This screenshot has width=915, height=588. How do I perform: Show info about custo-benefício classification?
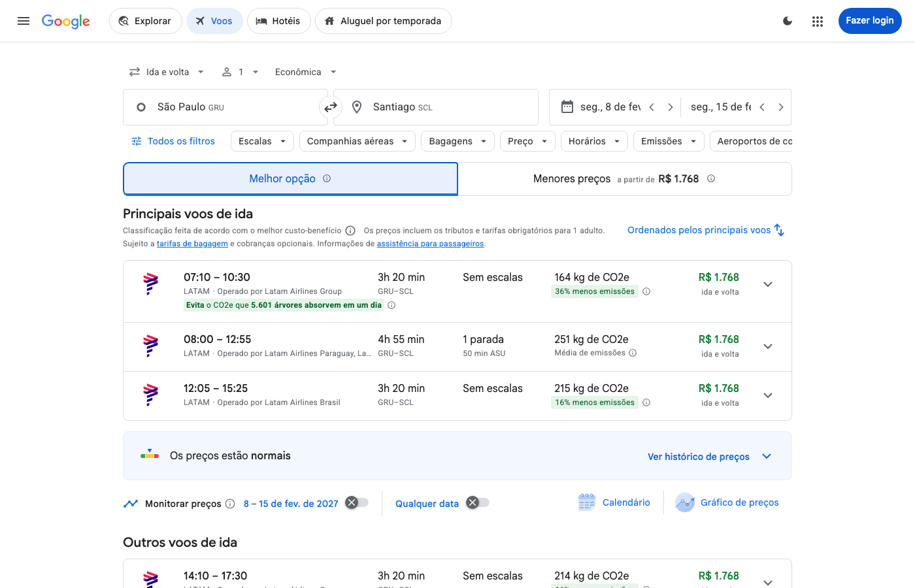point(350,231)
